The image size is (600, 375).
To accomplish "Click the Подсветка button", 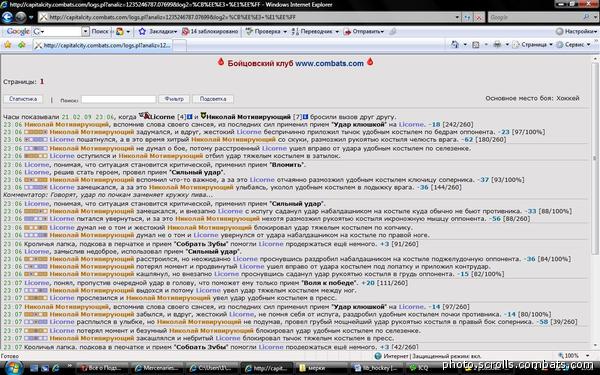I will (x=213, y=99).
